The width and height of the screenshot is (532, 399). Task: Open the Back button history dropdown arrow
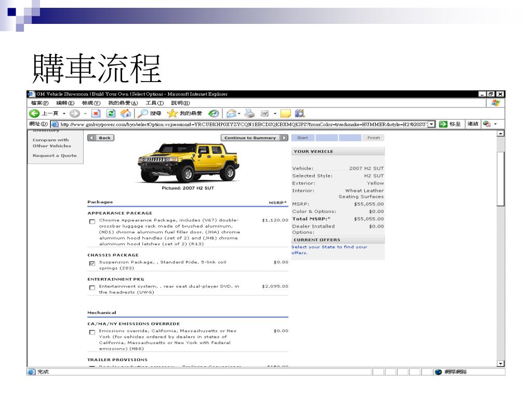pyautogui.click(x=64, y=114)
